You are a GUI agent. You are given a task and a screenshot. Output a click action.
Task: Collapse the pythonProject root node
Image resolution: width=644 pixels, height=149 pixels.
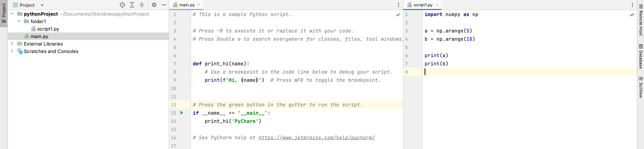(x=12, y=14)
